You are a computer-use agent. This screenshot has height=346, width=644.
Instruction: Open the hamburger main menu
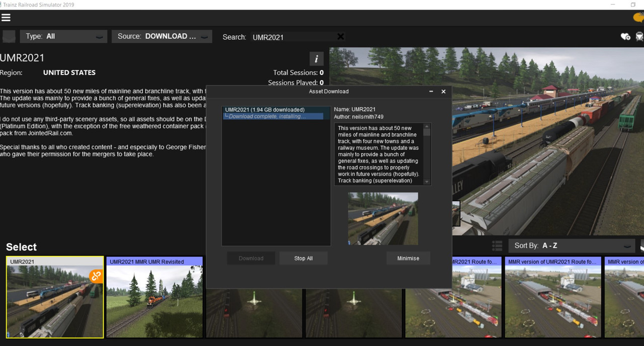coord(6,18)
